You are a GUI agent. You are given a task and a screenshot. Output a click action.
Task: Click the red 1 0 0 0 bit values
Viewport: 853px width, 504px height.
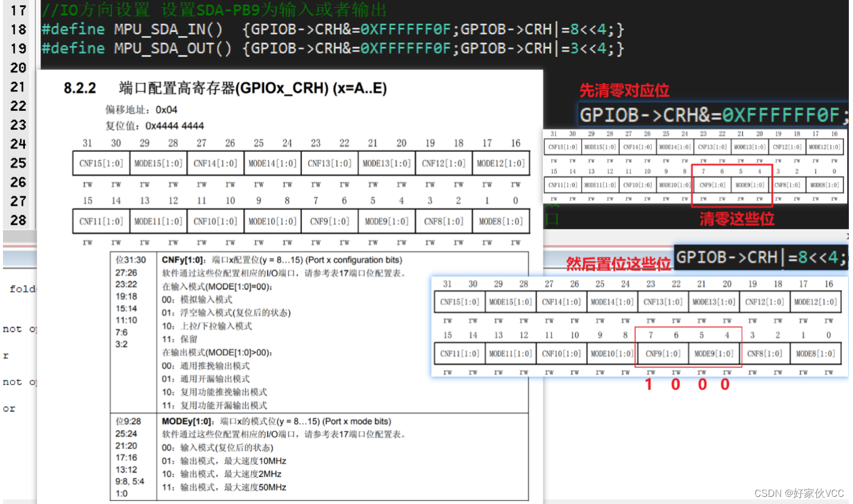coord(687,384)
